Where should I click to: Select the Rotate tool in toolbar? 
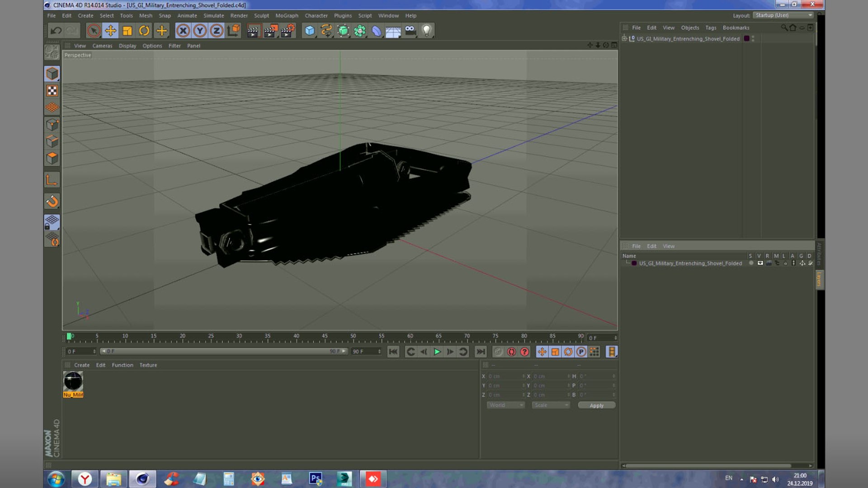pyautogui.click(x=144, y=31)
